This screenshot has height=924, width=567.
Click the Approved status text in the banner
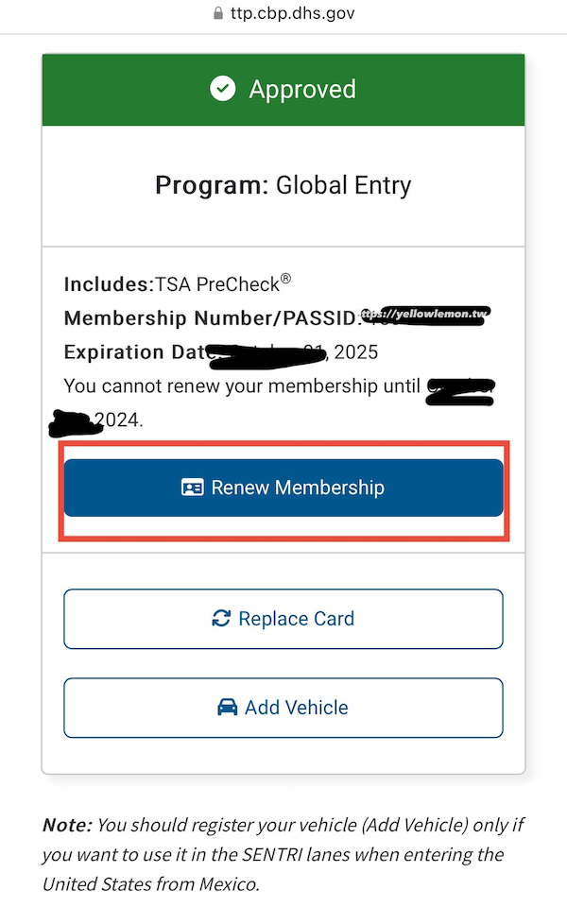click(302, 89)
